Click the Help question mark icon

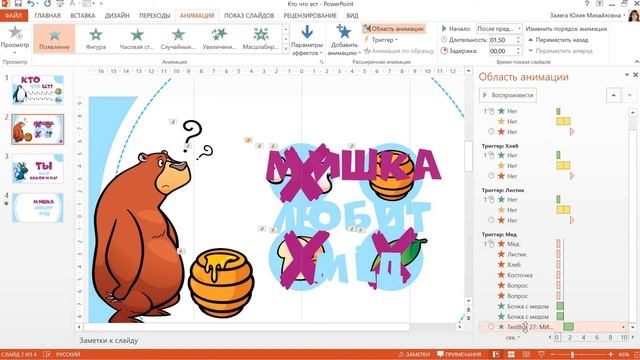tap(587, 4)
